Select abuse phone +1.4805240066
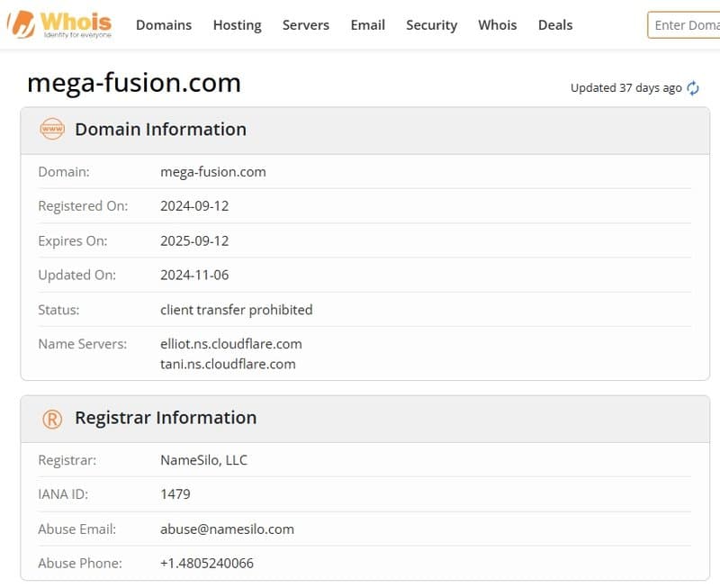 [x=207, y=563]
